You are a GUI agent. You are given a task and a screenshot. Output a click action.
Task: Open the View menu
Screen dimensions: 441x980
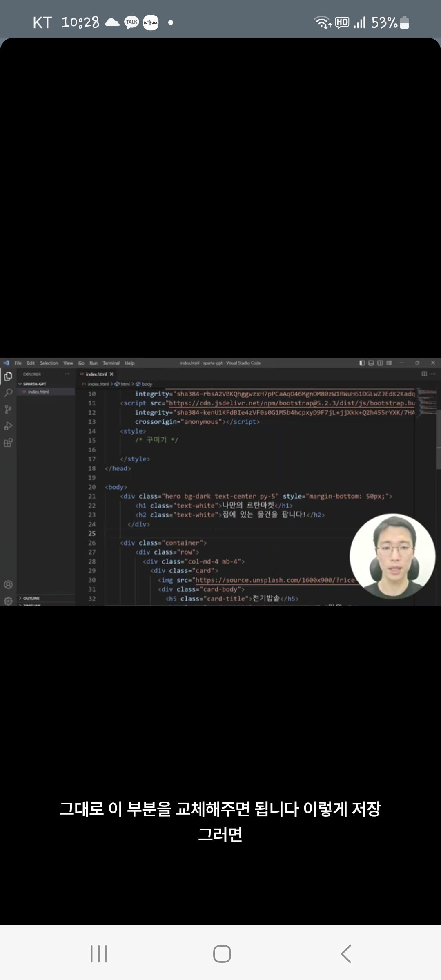[68, 363]
